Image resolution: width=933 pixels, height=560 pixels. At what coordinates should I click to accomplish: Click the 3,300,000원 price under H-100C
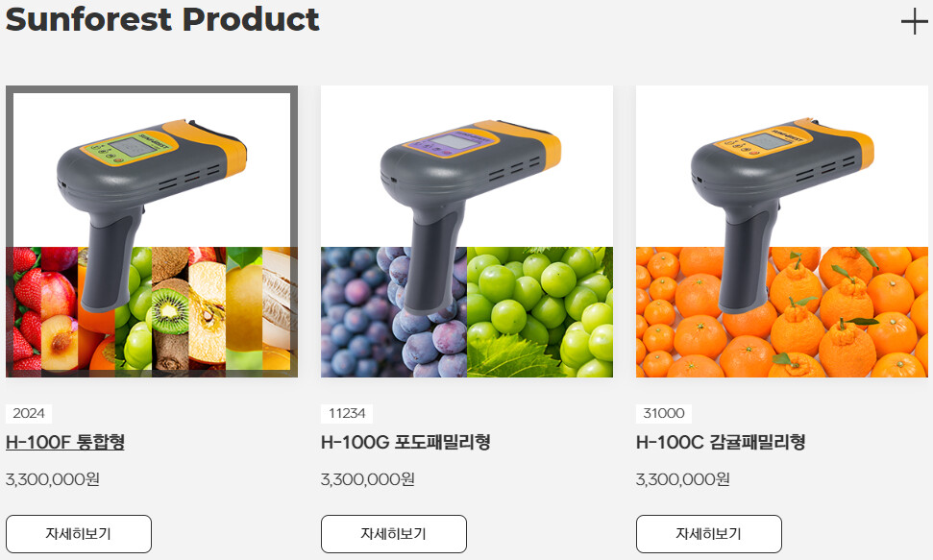[x=682, y=479]
